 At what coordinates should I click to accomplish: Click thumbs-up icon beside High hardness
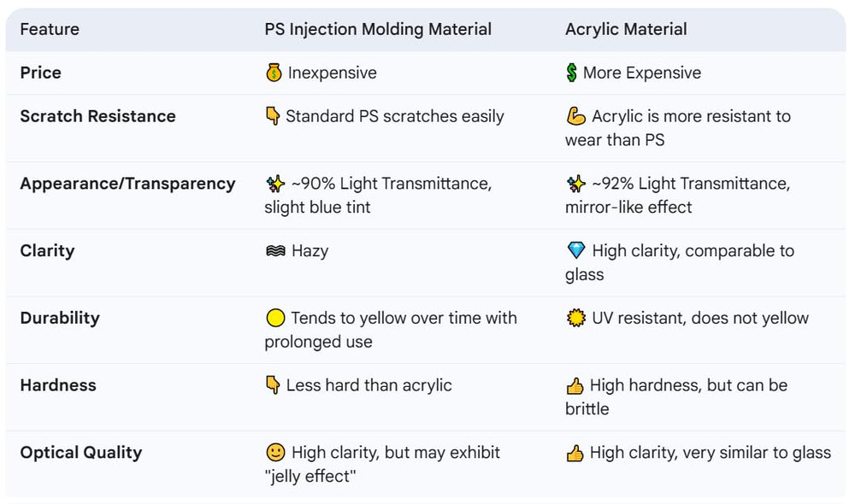575,386
